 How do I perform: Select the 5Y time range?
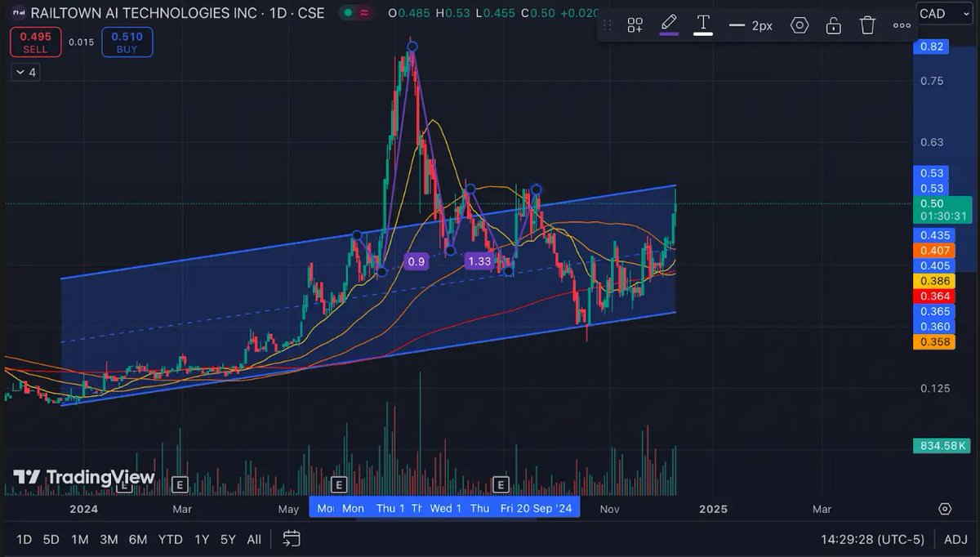228,539
